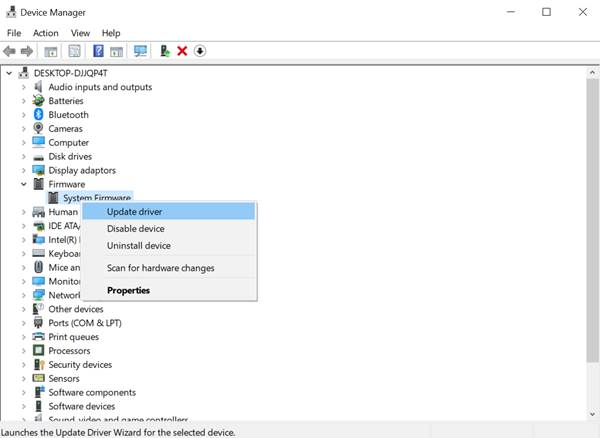600x438 pixels.
Task: Choose Uninstall device from context menu
Action: click(x=138, y=246)
